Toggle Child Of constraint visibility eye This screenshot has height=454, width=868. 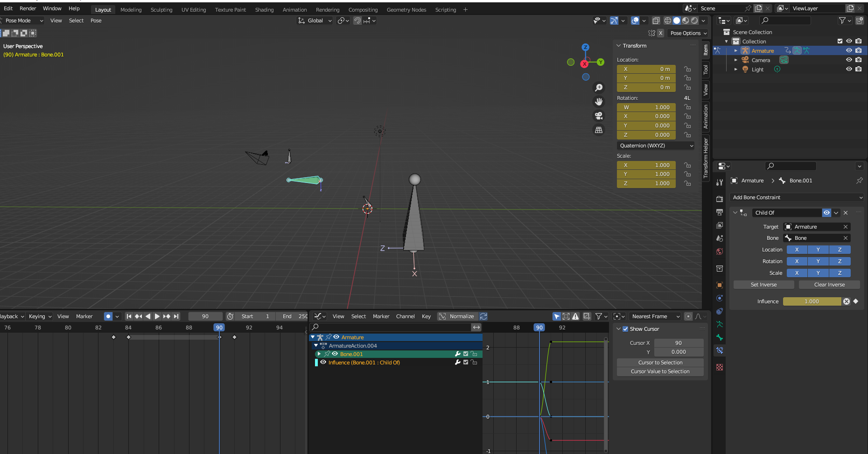pos(826,213)
